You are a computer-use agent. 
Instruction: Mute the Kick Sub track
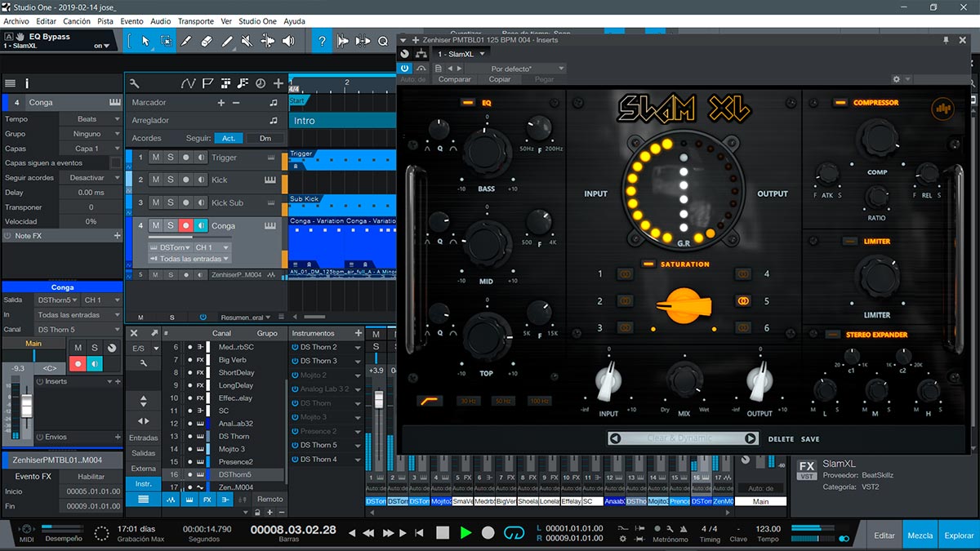pyautogui.click(x=155, y=202)
